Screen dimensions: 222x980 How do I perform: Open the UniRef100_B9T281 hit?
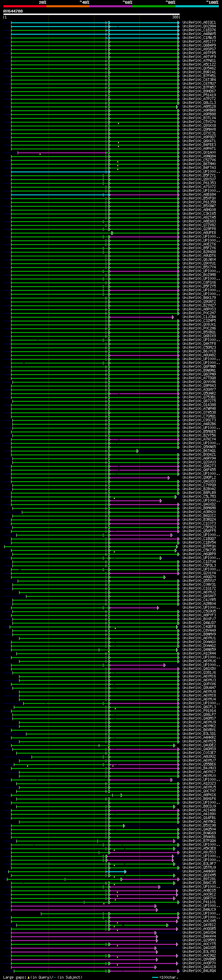(199, 879)
